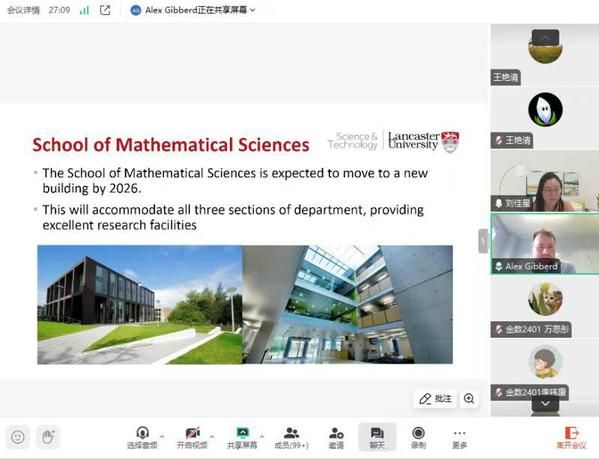Image resolution: width=599 pixels, height=459 pixels.
Task: Open the 聊天 chat panel
Action: [x=377, y=437]
